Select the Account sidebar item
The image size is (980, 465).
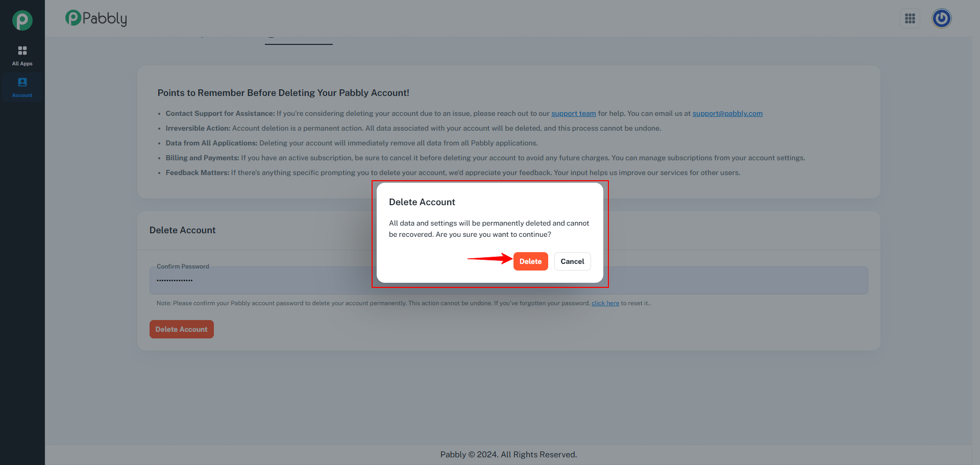click(x=22, y=88)
